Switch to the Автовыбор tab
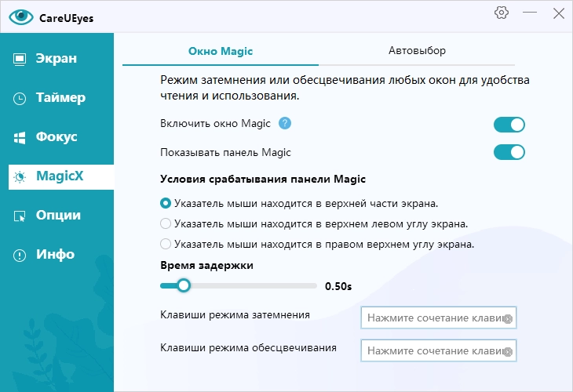Image resolution: width=573 pixels, height=392 pixels. (x=417, y=52)
